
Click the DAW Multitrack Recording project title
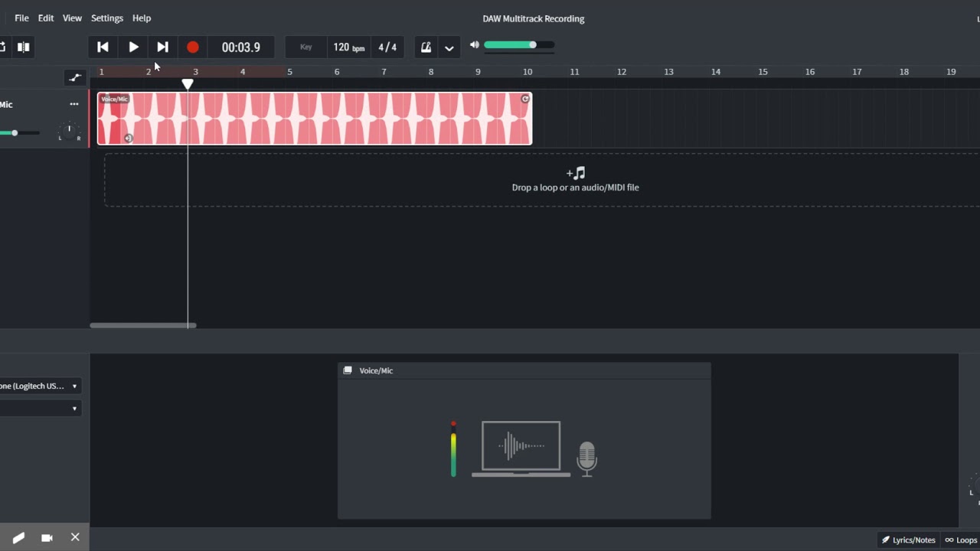534,18
